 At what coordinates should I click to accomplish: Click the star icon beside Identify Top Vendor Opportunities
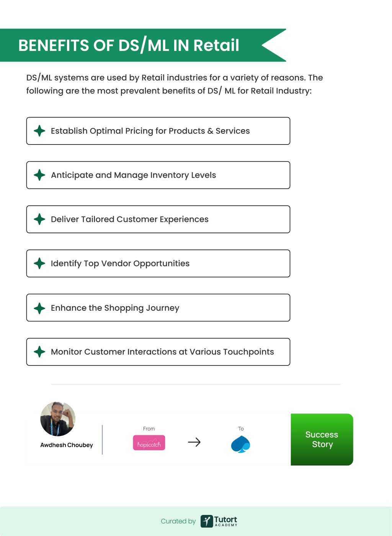point(39,264)
